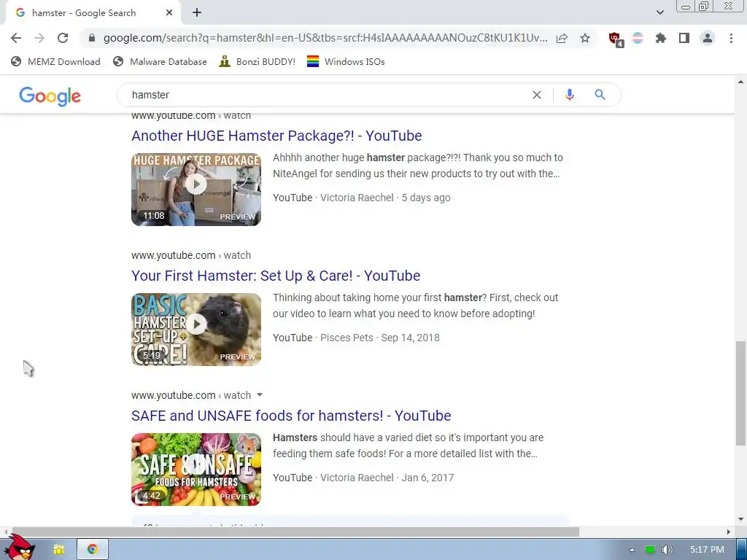Click the horizontal scrollbar right arrow
The height and width of the screenshot is (560, 747).
(x=729, y=532)
